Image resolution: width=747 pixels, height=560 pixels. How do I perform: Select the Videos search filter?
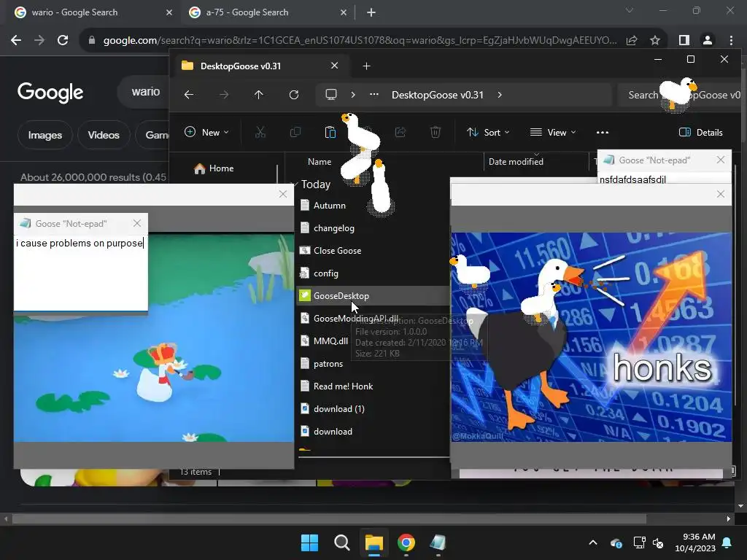pyautogui.click(x=104, y=135)
